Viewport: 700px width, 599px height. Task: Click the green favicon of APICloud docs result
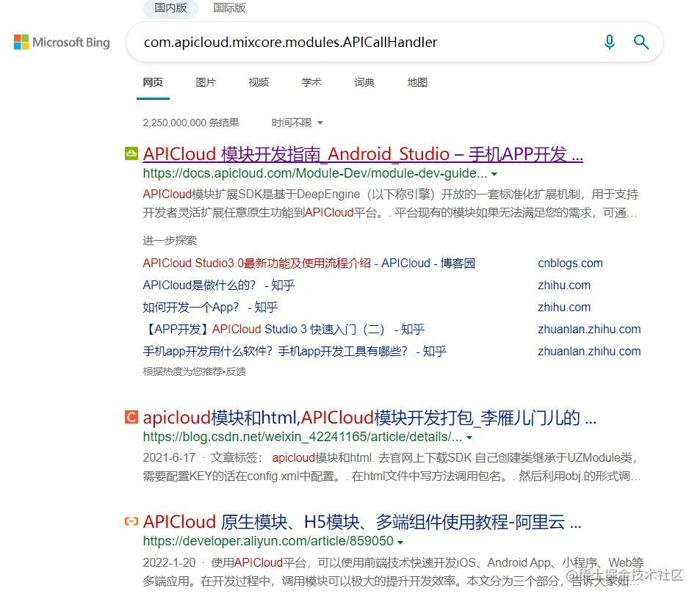[x=131, y=154]
